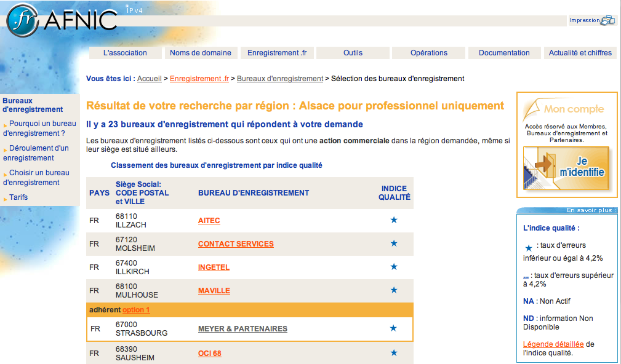The height and width of the screenshot is (364, 621).
Task: Open Pourquoi un bureau d'enregistrement ? link
Action: coord(39,129)
